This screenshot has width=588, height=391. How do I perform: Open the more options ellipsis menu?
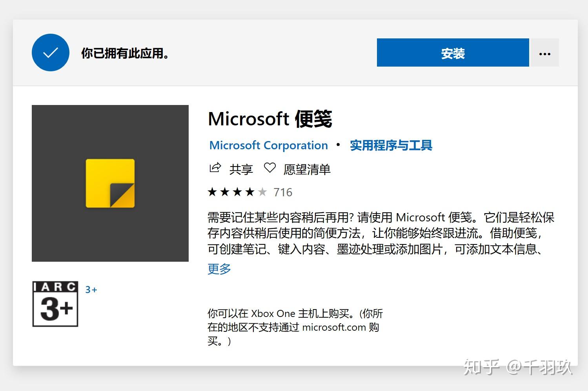click(544, 52)
